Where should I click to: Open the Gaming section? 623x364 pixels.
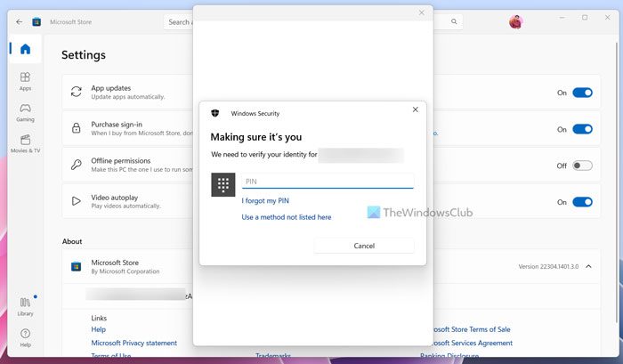[x=25, y=111]
